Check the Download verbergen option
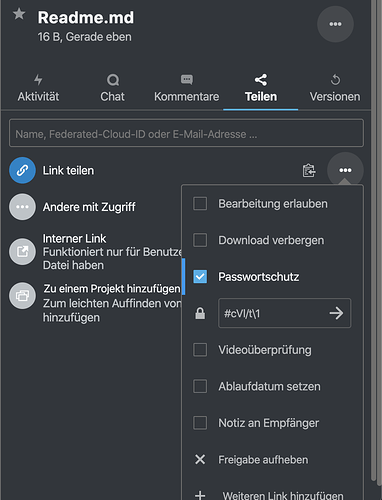The width and height of the screenshot is (382, 500). (200, 240)
